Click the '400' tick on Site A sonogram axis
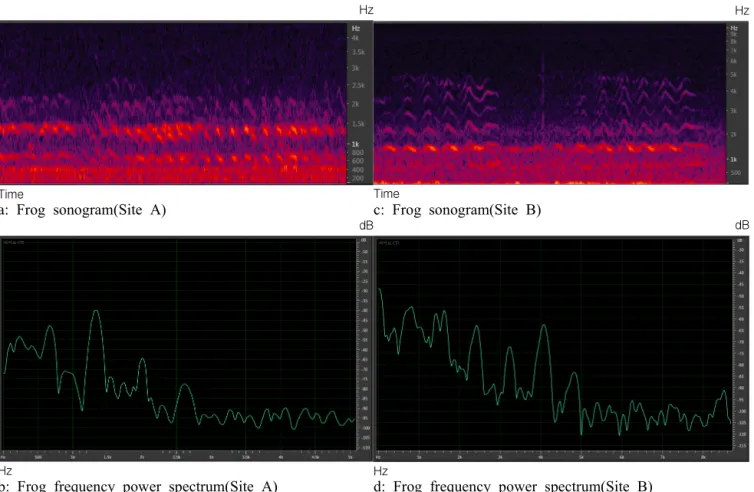 coord(358,170)
